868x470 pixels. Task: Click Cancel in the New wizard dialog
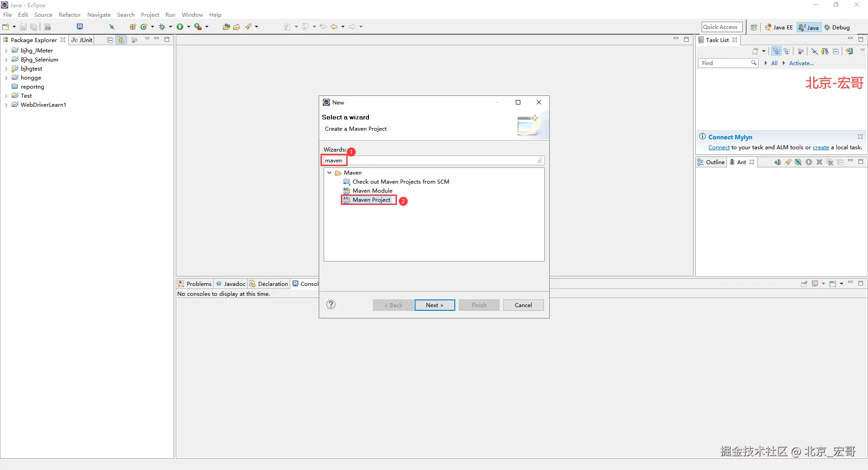click(524, 305)
